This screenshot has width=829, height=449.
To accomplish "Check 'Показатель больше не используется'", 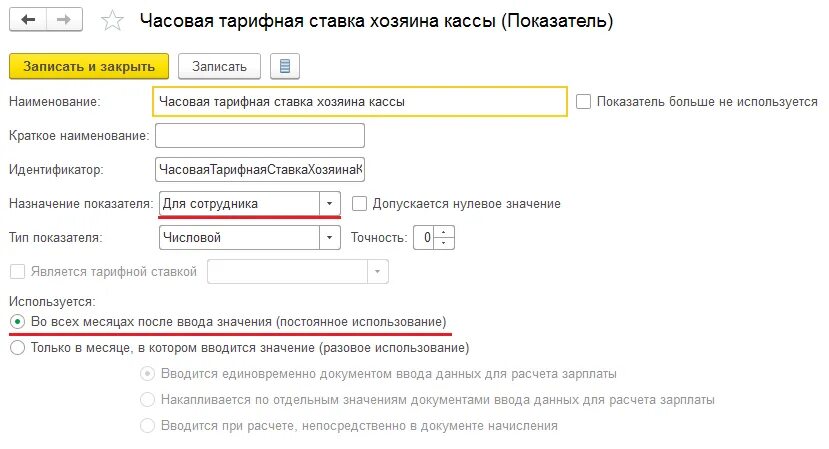I will click(x=583, y=101).
